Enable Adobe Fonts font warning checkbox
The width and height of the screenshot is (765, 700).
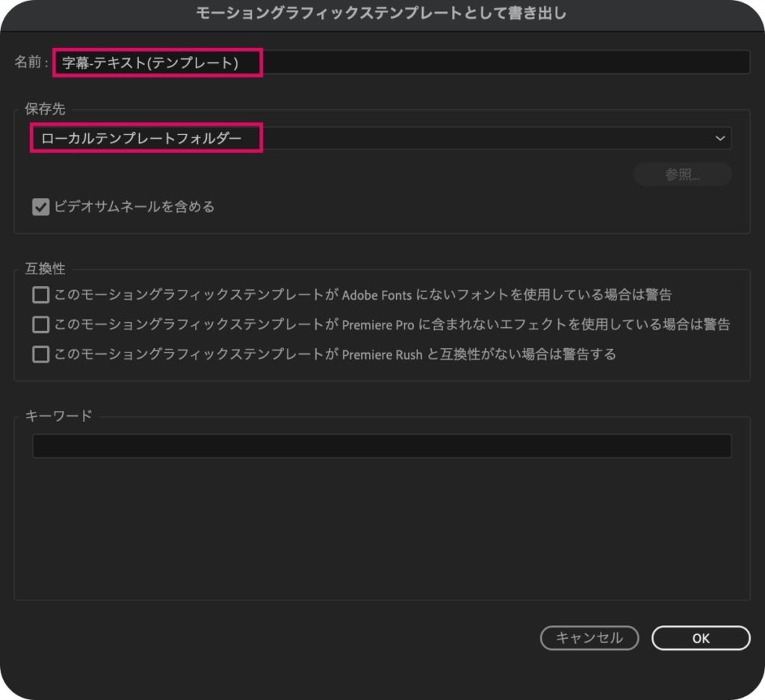click(x=40, y=294)
